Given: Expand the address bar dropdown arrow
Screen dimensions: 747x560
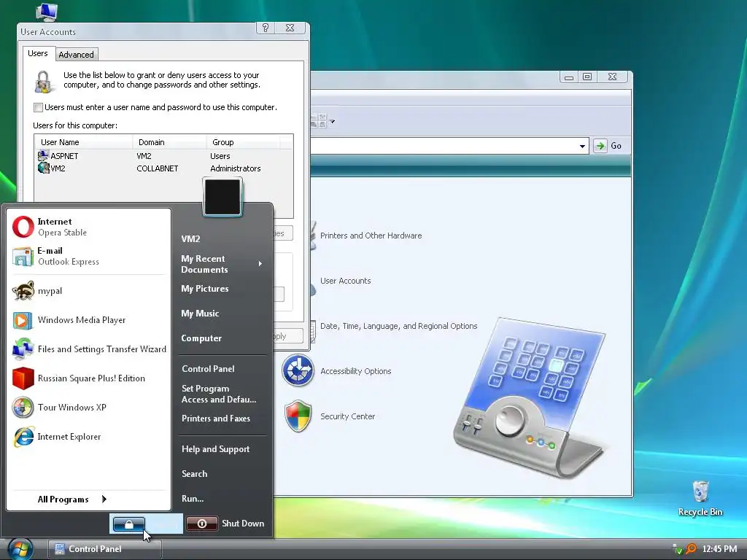Looking at the screenshot, I should click(582, 146).
